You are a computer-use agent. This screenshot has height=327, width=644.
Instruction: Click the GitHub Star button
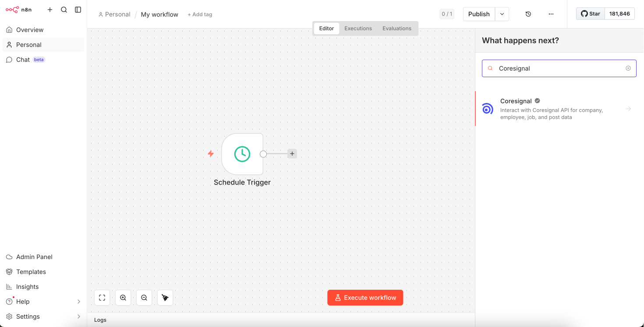[591, 14]
